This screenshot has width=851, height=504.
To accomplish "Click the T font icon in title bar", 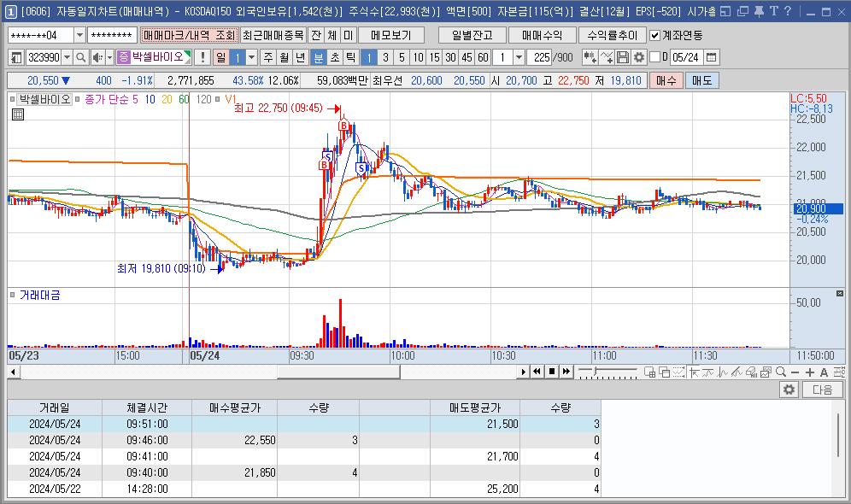I will click(x=774, y=11).
